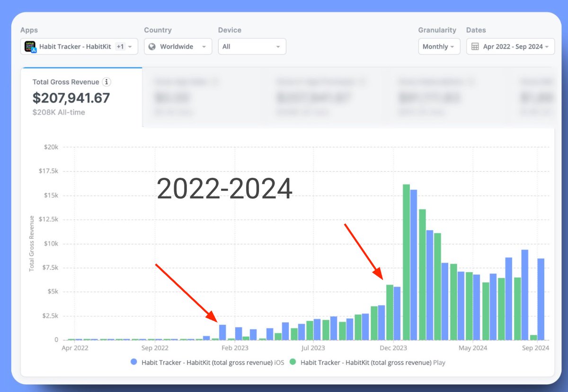The width and height of the screenshot is (568, 392).
Task: Click the vertical Total Gross Revenue axis title
Action: 32,243
